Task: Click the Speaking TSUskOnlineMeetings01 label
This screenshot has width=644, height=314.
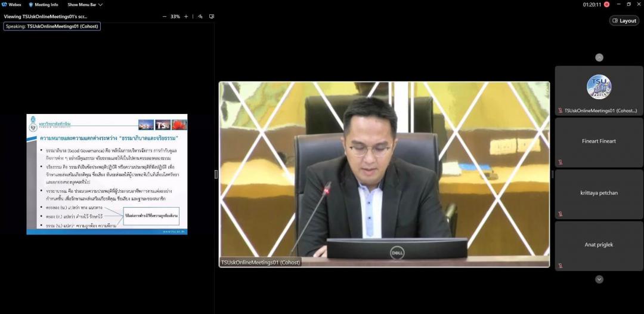Action: [x=51, y=26]
